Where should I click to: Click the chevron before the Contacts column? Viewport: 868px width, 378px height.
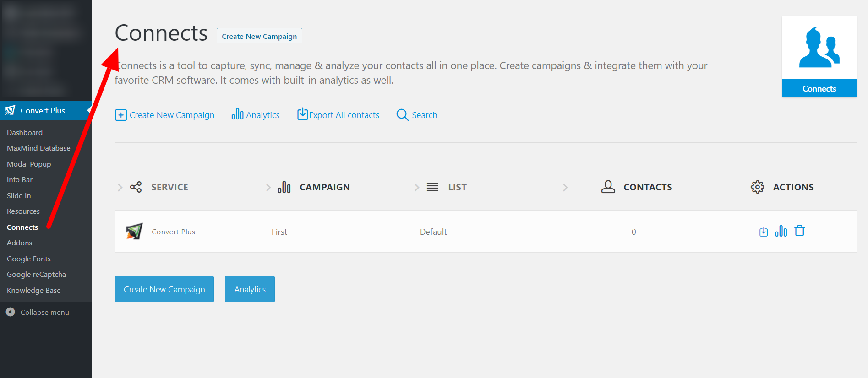(x=565, y=187)
